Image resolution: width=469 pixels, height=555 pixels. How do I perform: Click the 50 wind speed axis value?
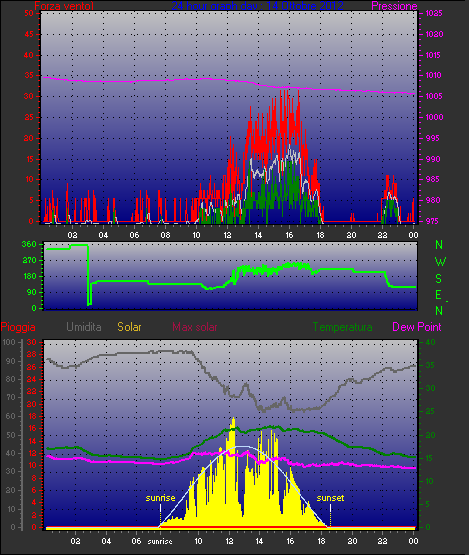tap(29, 13)
